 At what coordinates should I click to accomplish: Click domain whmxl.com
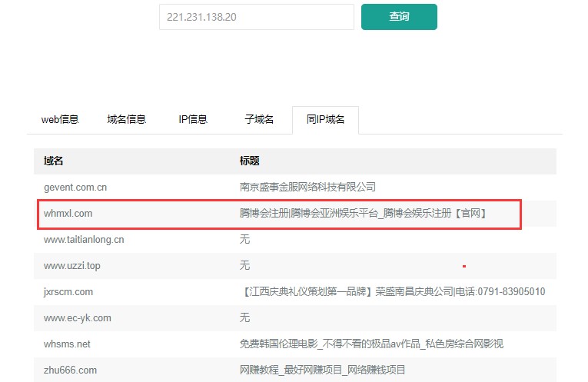(68, 214)
